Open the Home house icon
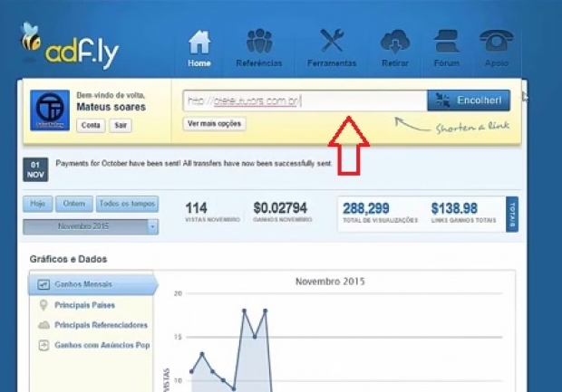This screenshot has width=562, height=392. tap(199, 43)
